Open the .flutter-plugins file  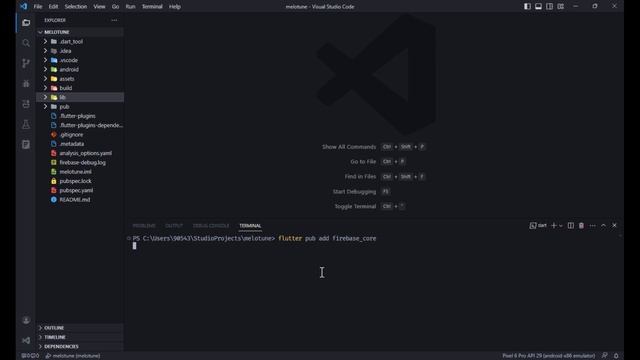[80, 116]
